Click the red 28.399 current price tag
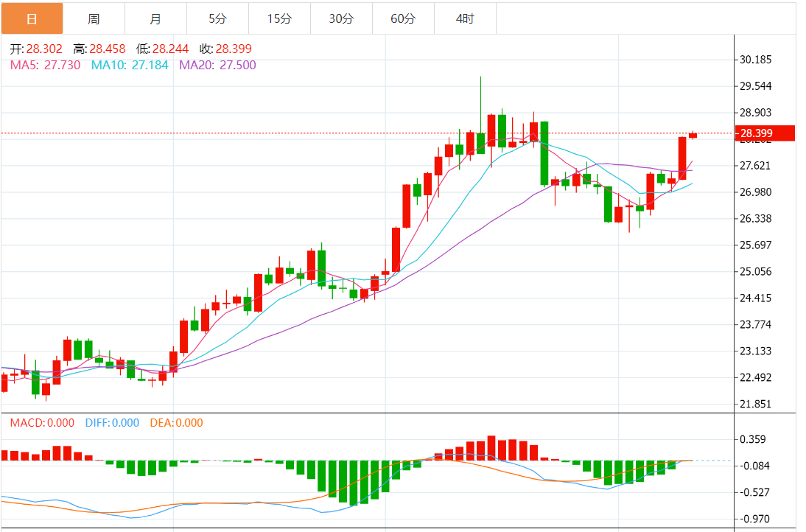806x532 pixels. [765, 133]
